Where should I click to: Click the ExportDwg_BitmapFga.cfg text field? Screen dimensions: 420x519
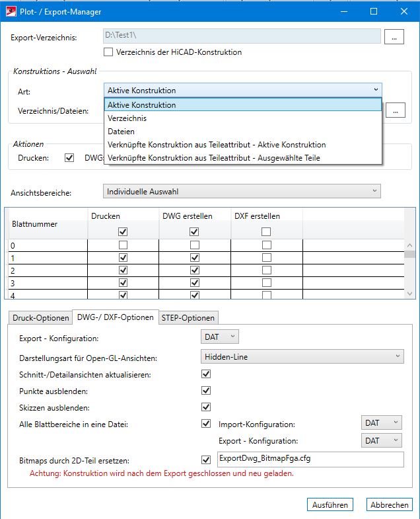point(309,459)
